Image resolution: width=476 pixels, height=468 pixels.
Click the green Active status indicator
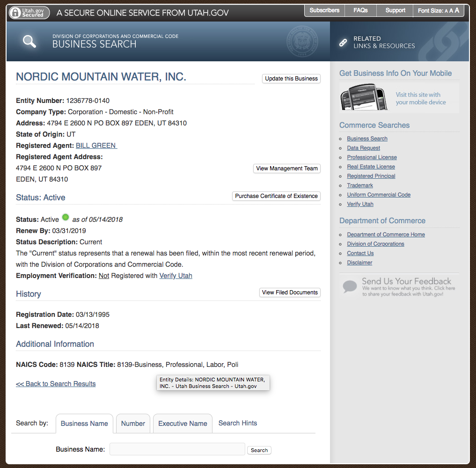pos(66,217)
